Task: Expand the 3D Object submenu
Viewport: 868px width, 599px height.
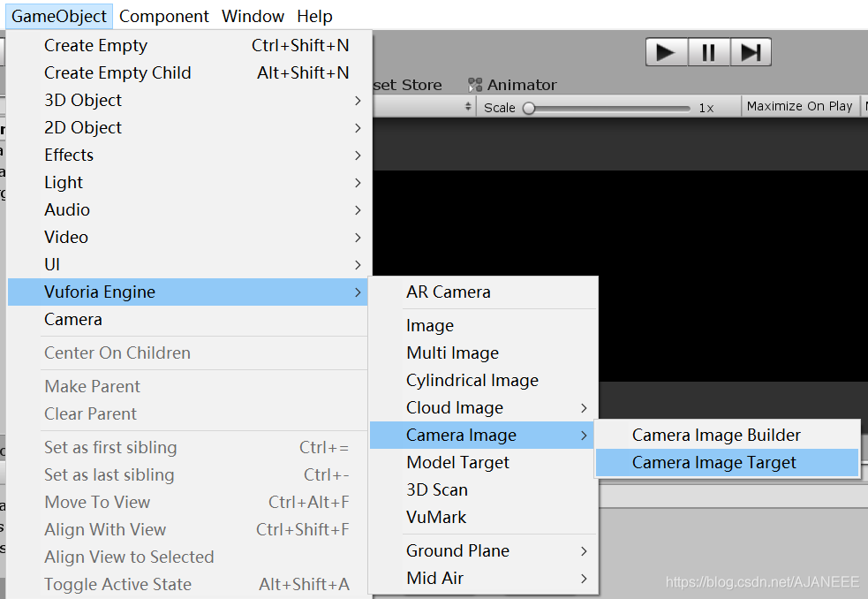Action: (188, 101)
